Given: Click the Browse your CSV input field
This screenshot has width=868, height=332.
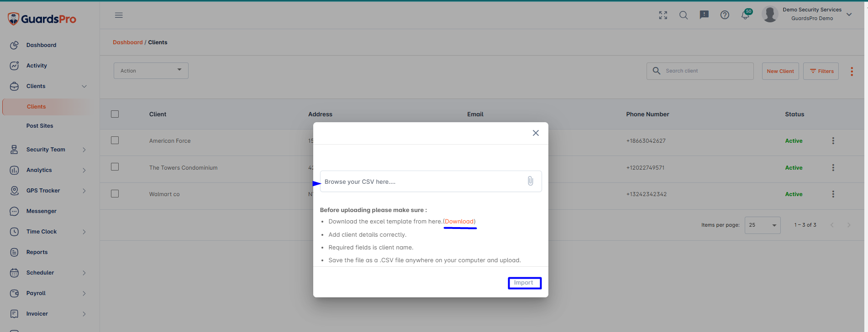Looking at the screenshot, I should pyautogui.click(x=431, y=182).
